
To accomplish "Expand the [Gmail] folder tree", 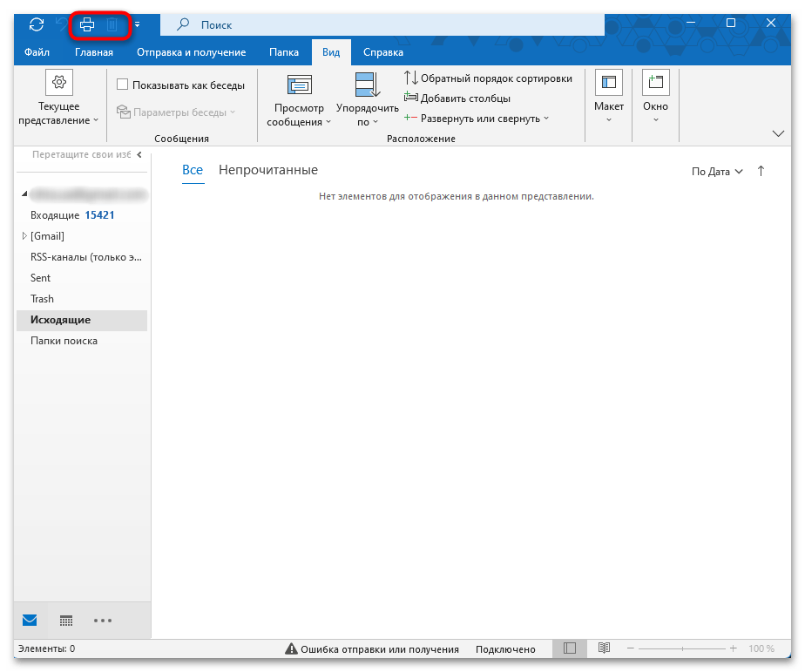I will pyautogui.click(x=24, y=236).
